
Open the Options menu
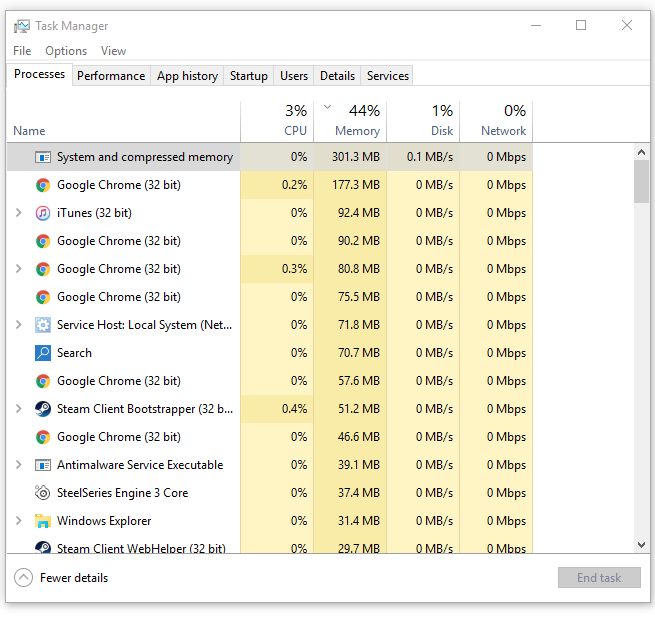pyautogui.click(x=66, y=51)
